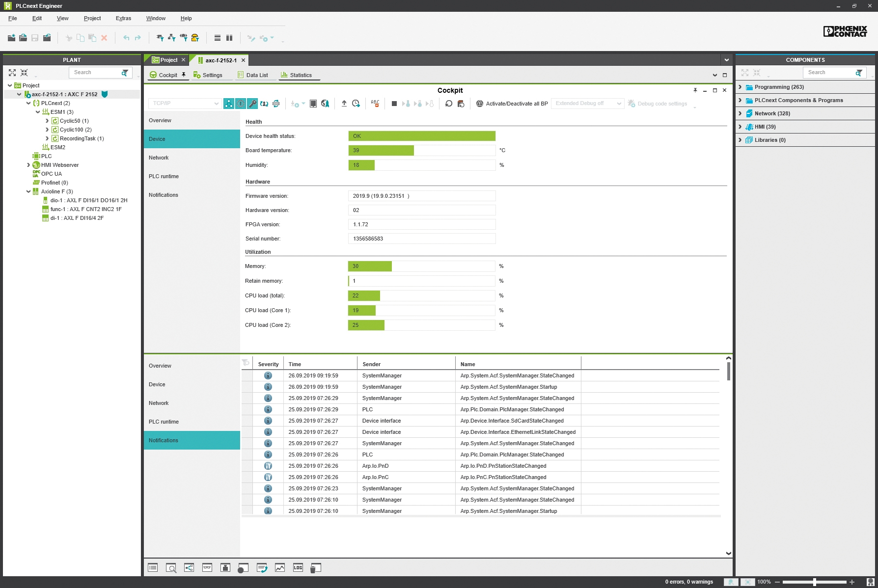Expand the HMI Webserver tree node
Image resolution: width=878 pixels, height=588 pixels.
click(28, 165)
